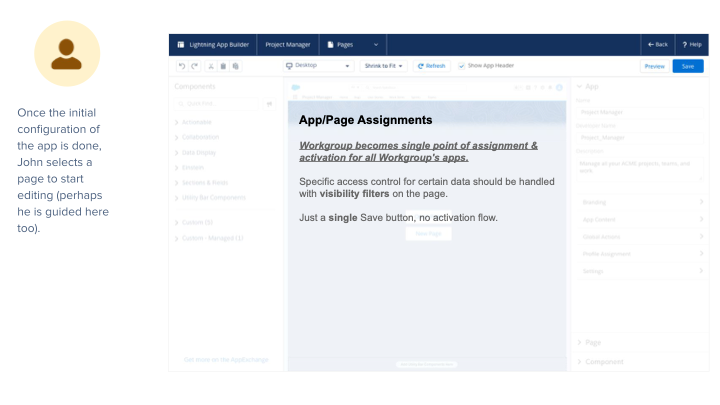
Task: Click the user avatar icon
Action: [x=67, y=53]
